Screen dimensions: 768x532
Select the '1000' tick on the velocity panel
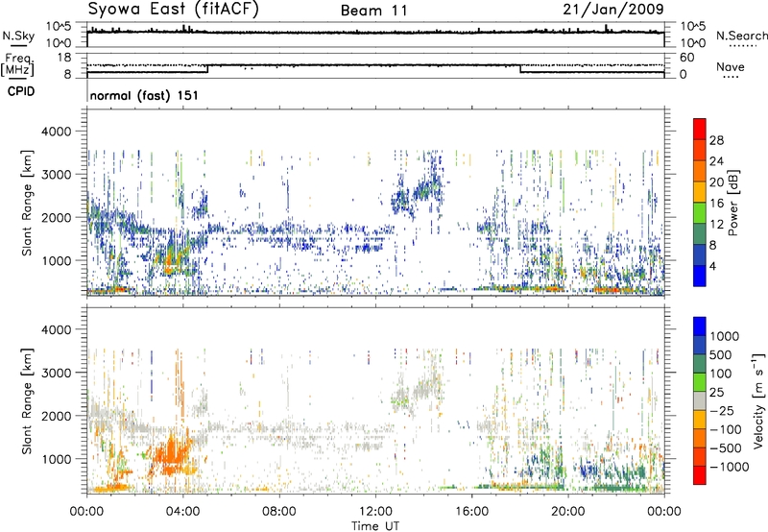pos(57,459)
